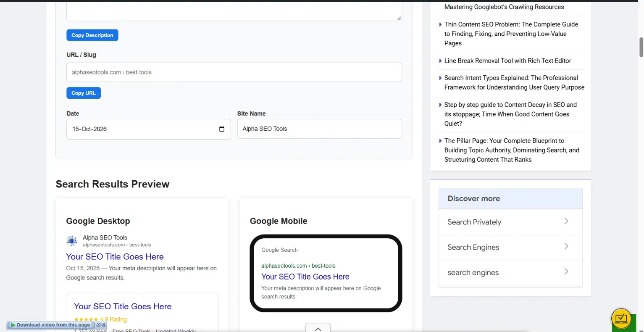Click the description textarea resize handle

(x=399, y=18)
